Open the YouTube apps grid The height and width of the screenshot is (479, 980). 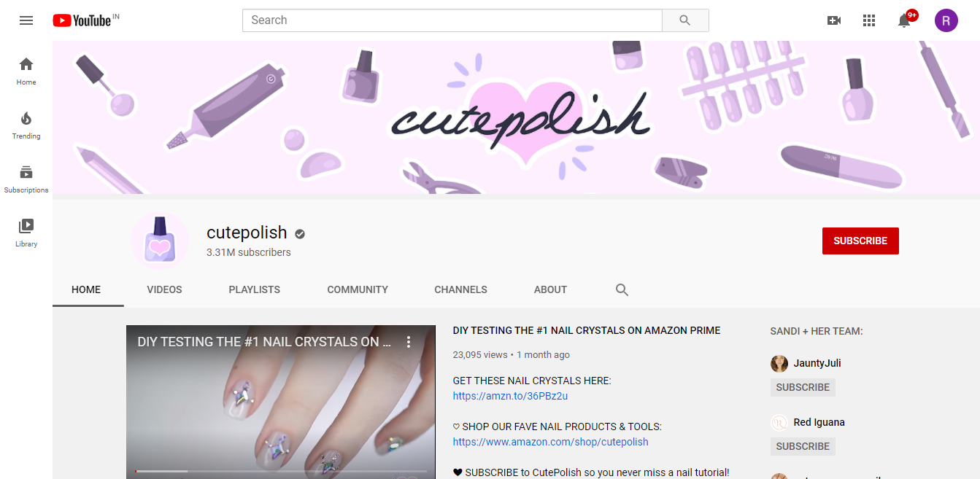[868, 20]
